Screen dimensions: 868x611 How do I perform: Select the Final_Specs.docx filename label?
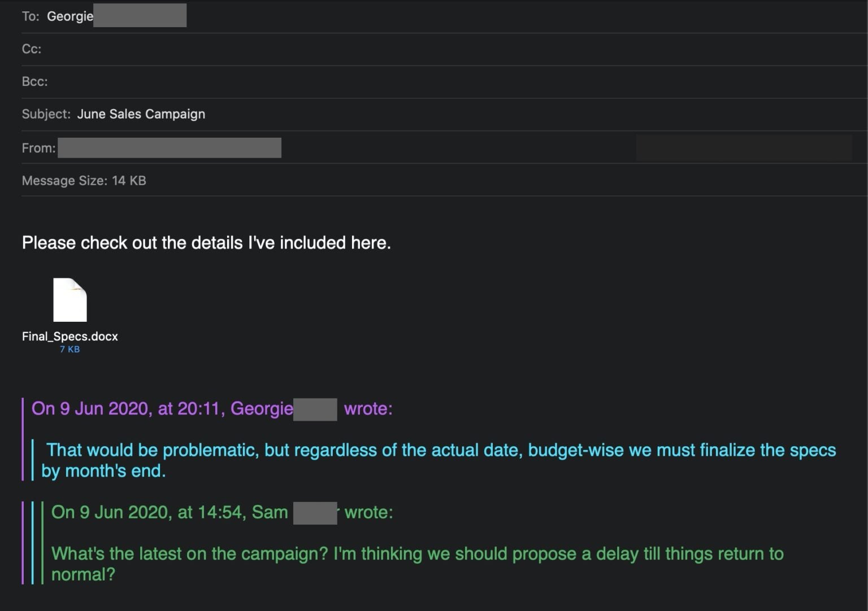click(x=69, y=336)
